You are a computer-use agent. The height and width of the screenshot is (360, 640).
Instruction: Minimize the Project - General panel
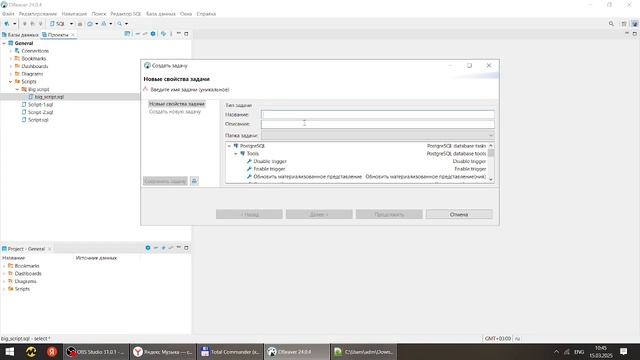pyautogui.click(x=179, y=248)
